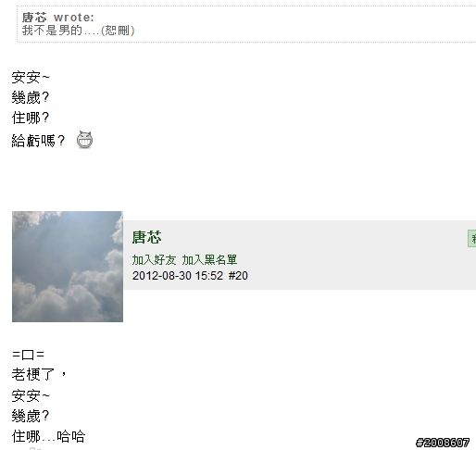This screenshot has width=476, height=450.
Task: Click the #2008607 watermark label
Action: (x=443, y=443)
